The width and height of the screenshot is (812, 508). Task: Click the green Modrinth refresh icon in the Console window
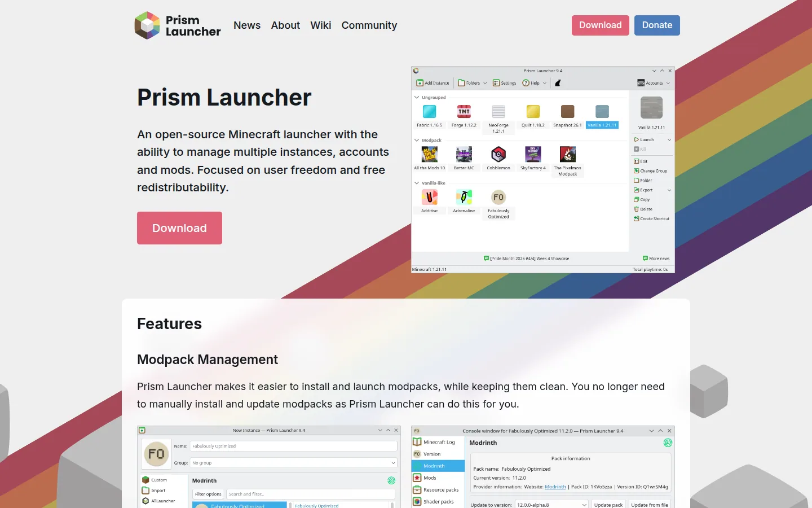point(668,443)
